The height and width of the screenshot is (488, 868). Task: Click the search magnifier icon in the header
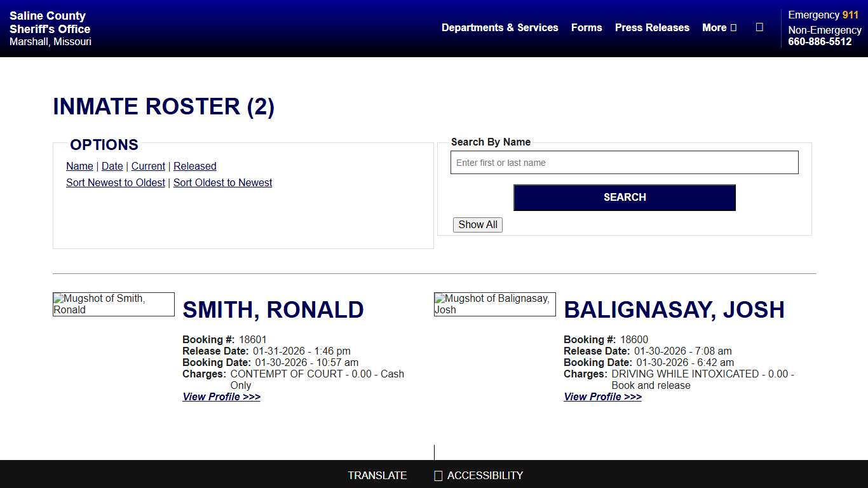click(760, 27)
